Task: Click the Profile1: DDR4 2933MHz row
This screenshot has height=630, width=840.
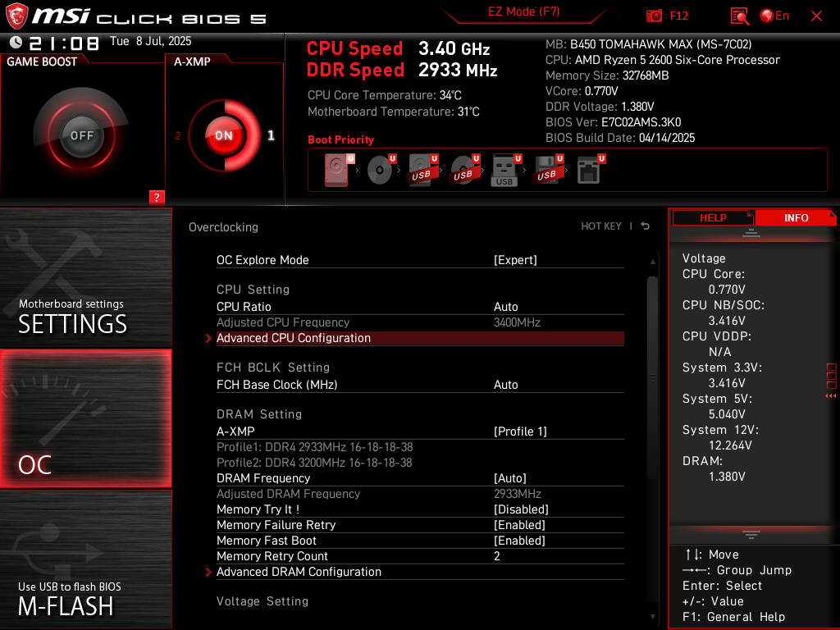Action: pyautogui.click(x=314, y=447)
